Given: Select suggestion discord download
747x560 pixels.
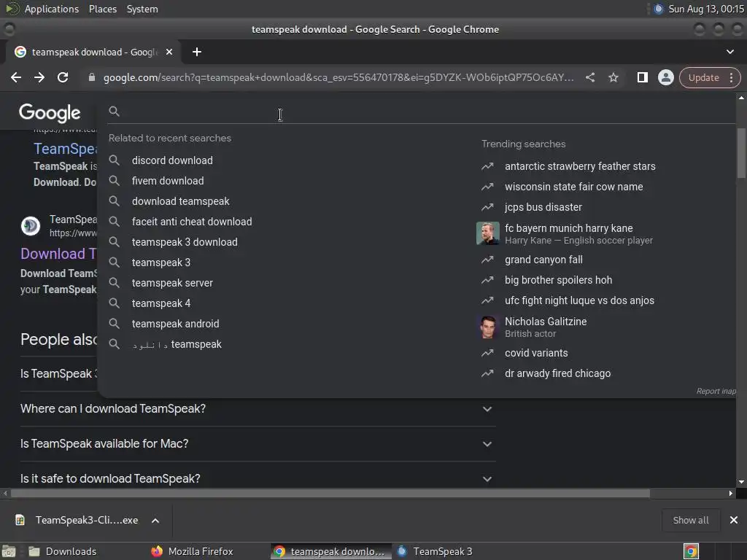Looking at the screenshot, I should click(172, 160).
